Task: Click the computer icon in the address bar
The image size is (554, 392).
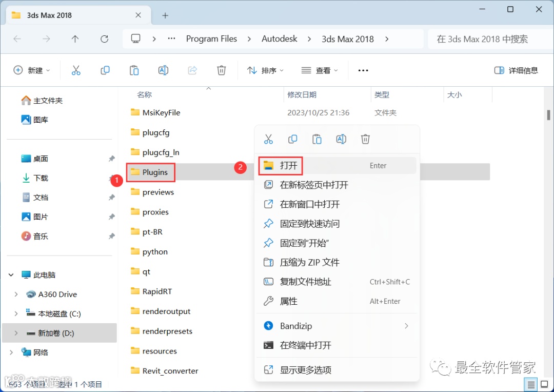Action: (135, 38)
